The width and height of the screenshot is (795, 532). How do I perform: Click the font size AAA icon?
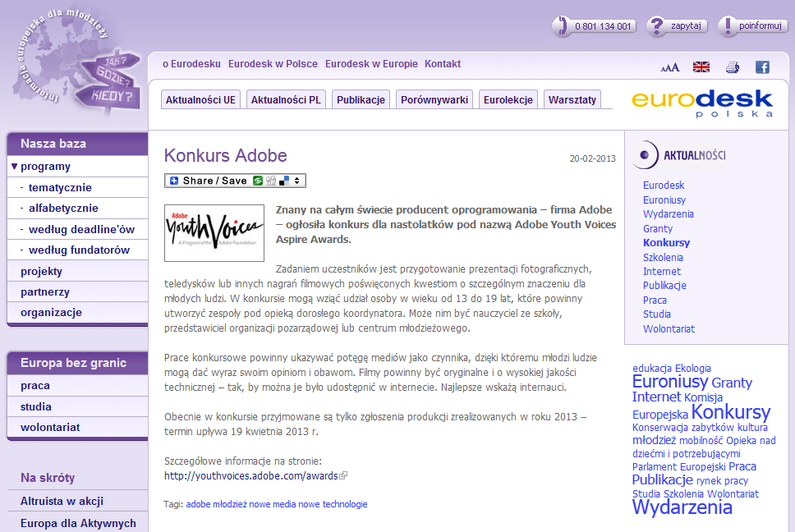click(670, 67)
